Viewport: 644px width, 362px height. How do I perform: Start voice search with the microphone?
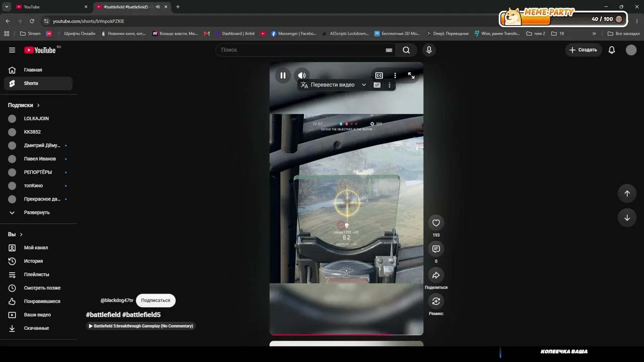(429, 50)
